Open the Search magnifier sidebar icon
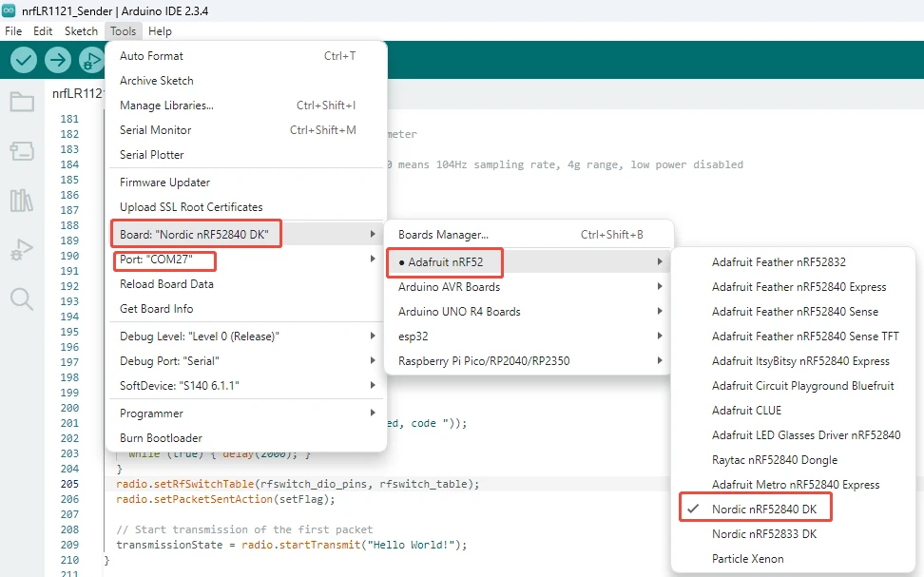This screenshot has height=577, width=924. click(21, 299)
